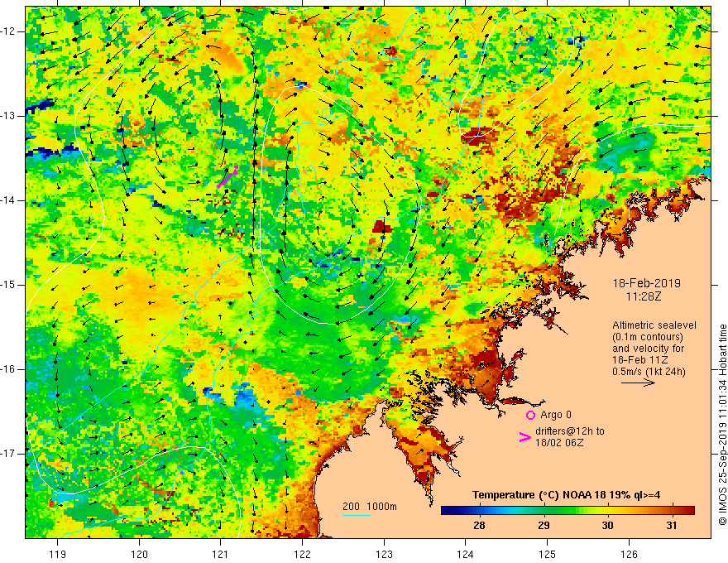Click the latitude -12 axis label
Screen dimensions: 728x563
pos(9,31)
